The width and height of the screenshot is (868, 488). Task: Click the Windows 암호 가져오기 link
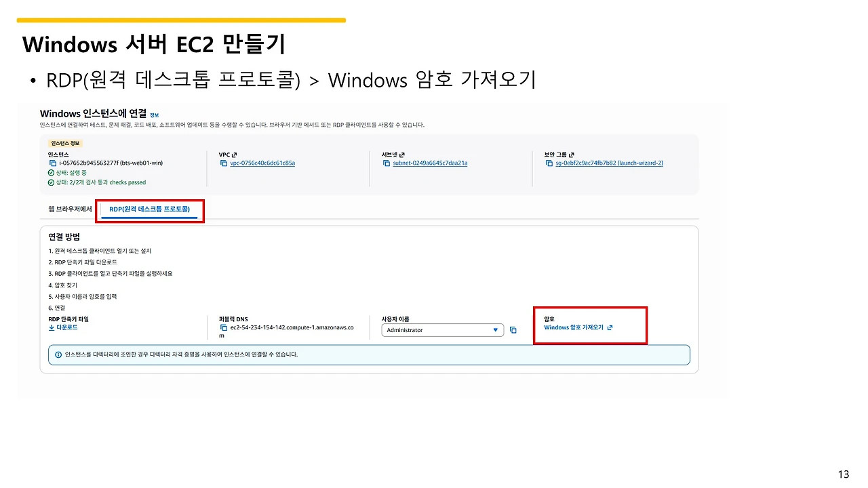(574, 327)
